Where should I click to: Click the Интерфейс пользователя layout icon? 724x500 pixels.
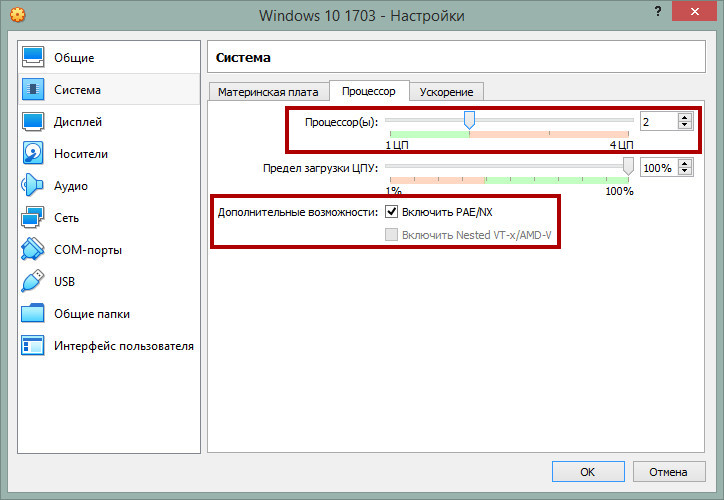click(33, 345)
